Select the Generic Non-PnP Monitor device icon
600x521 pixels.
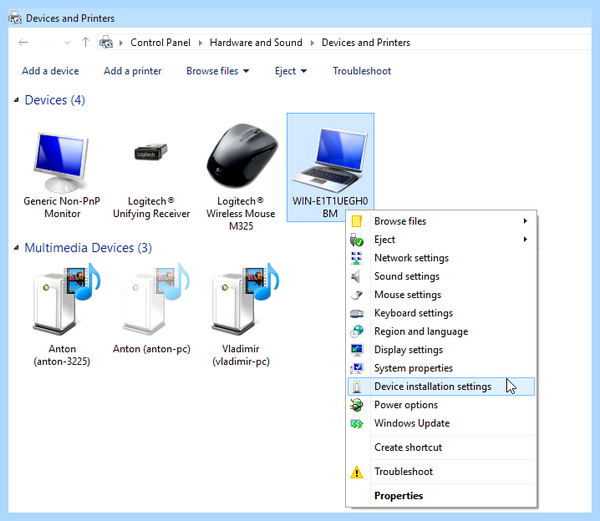[x=62, y=161]
